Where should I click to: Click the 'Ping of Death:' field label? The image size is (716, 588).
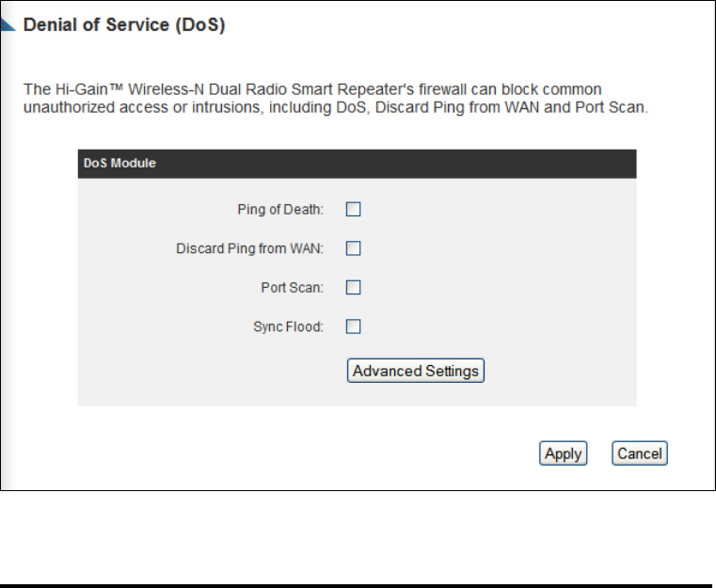(280, 210)
